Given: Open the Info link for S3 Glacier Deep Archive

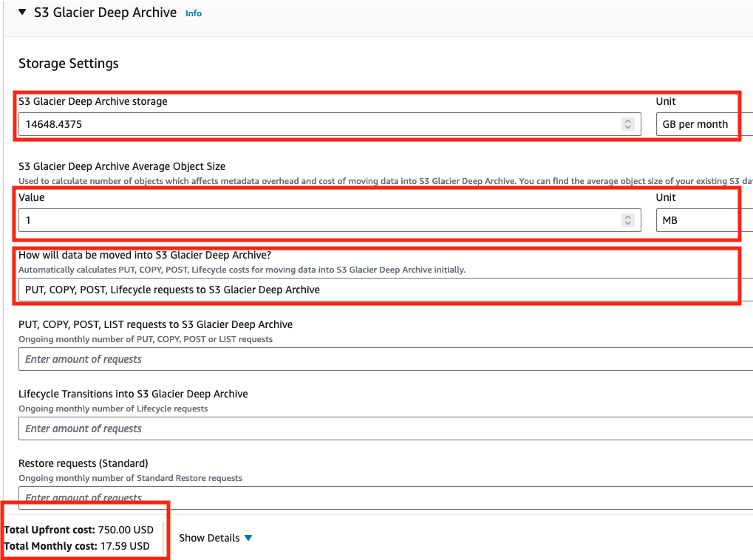Looking at the screenshot, I should 193,13.
